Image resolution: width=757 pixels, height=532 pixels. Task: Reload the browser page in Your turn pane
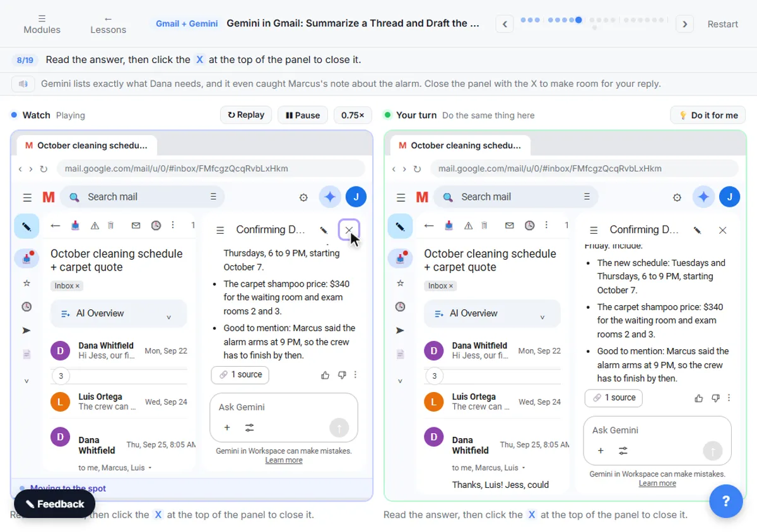click(x=417, y=169)
